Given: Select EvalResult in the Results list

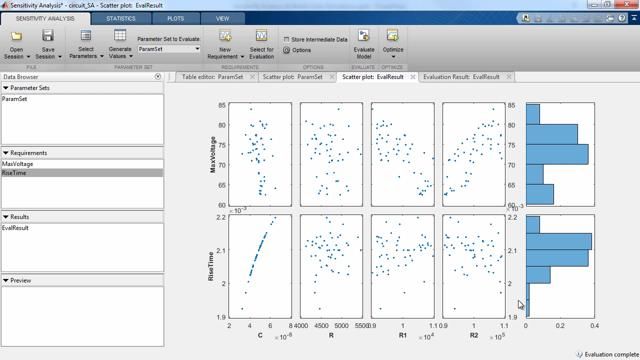Looking at the screenshot, I should click(x=82, y=228).
